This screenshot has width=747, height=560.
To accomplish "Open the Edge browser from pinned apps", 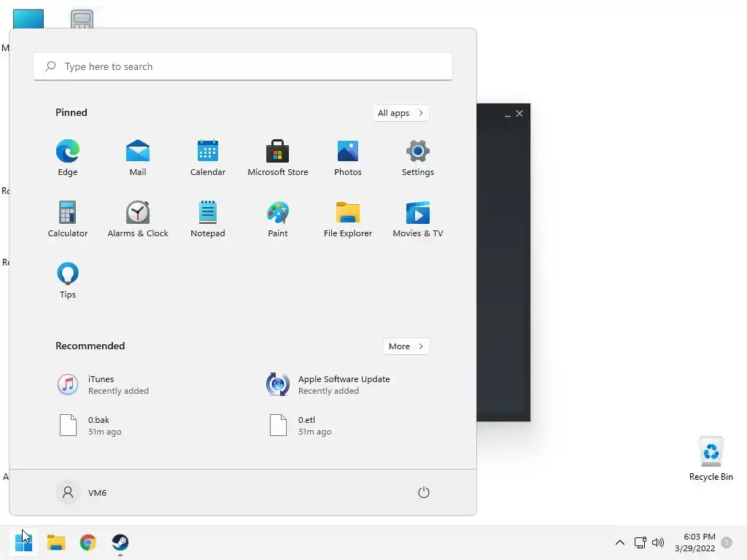I will pyautogui.click(x=68, y=158).
